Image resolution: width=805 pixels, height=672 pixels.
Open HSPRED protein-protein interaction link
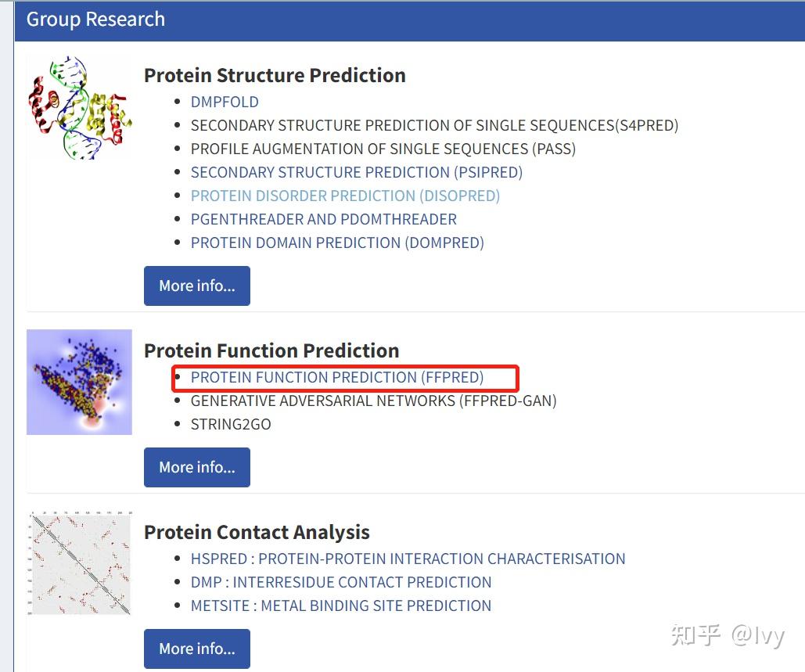(408, 559)
